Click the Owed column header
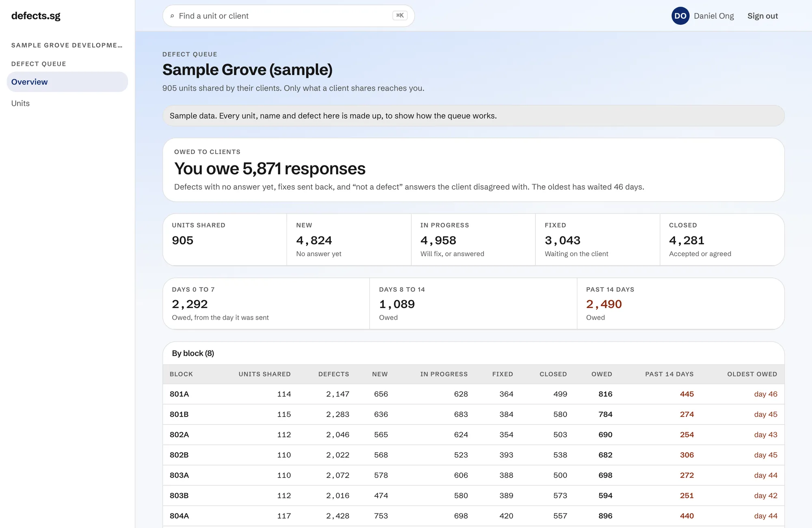812x528 pixels. pyautogui.click(x=602, y=374)
